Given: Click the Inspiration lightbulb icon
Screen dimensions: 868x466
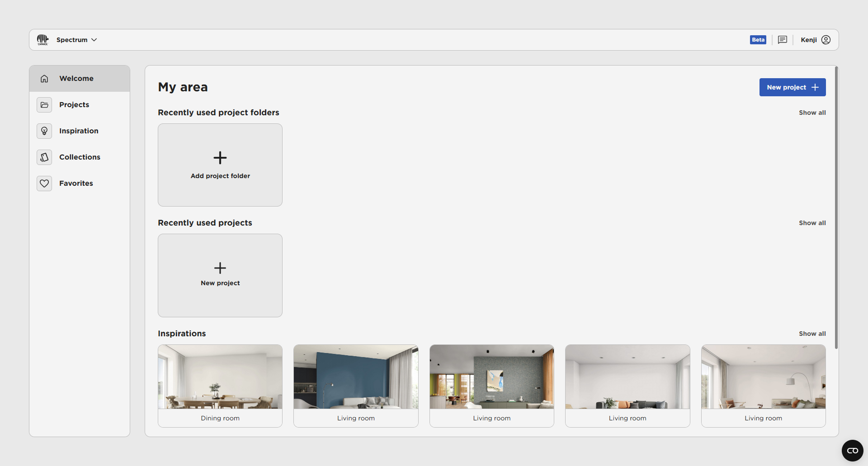Looking at the screenshot, I should 44,131.
